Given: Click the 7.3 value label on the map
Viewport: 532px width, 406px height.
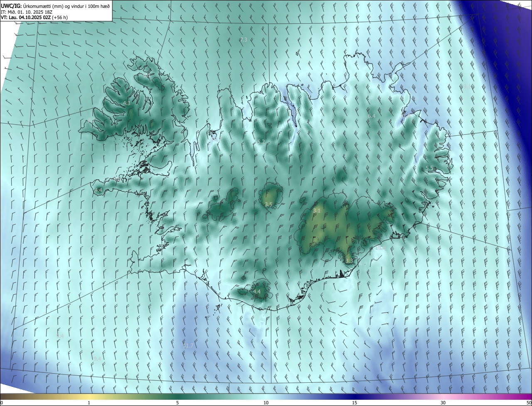Looking at the screenshot, I should [x=244, y=40].
